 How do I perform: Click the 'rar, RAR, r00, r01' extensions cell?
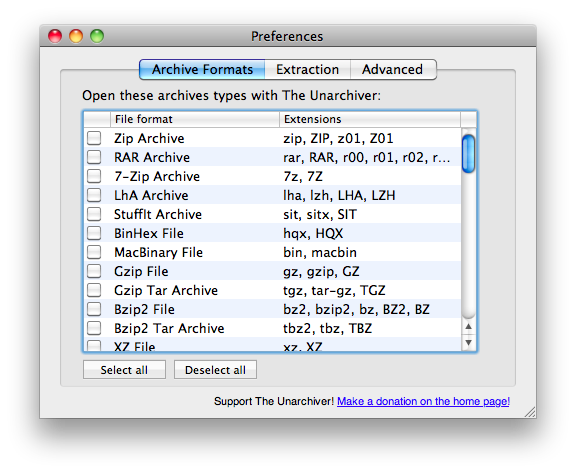366,158
